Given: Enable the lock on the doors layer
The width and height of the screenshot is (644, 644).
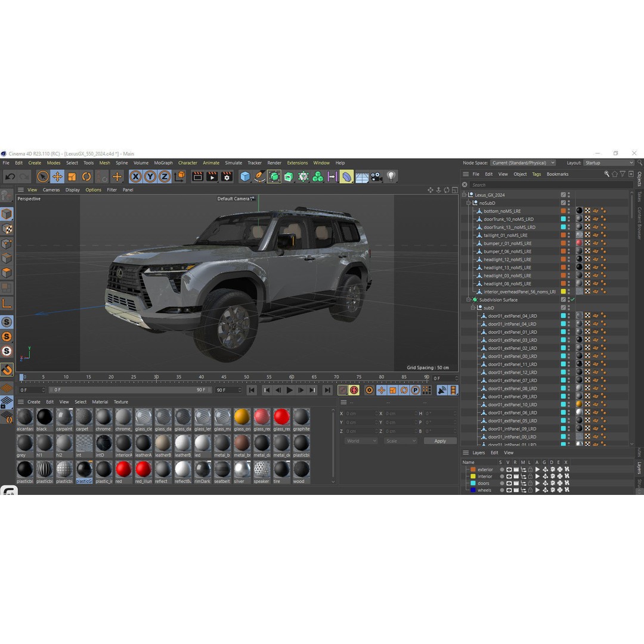Looking at the screenshot, I should (530, 483).
